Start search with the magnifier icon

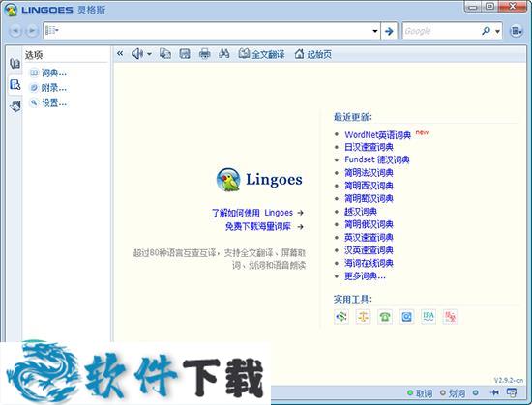(486, 31)
